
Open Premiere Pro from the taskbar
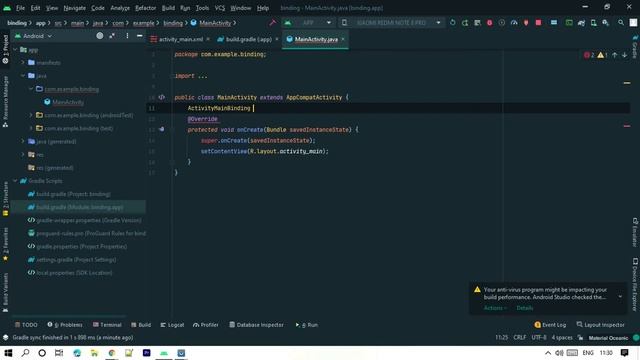(147, 353)
